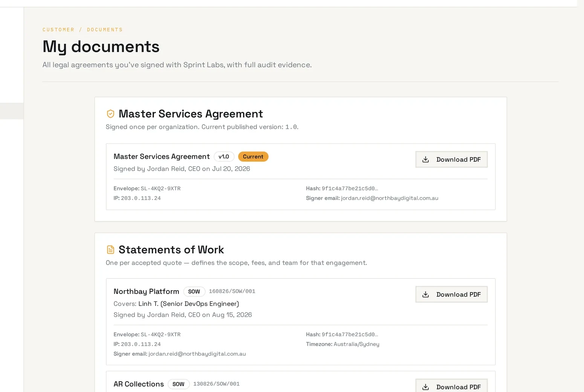Click the IP 203.0.113.24 in the Northbay card
The width and height of the screenshot is (584, 392).
(x=141, y=345)
